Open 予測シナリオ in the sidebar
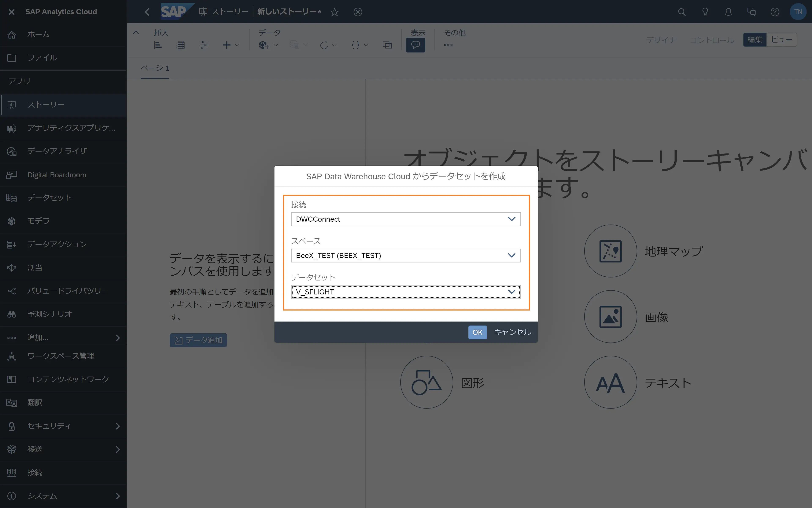812x508 pixels. [x=63, y=314]
